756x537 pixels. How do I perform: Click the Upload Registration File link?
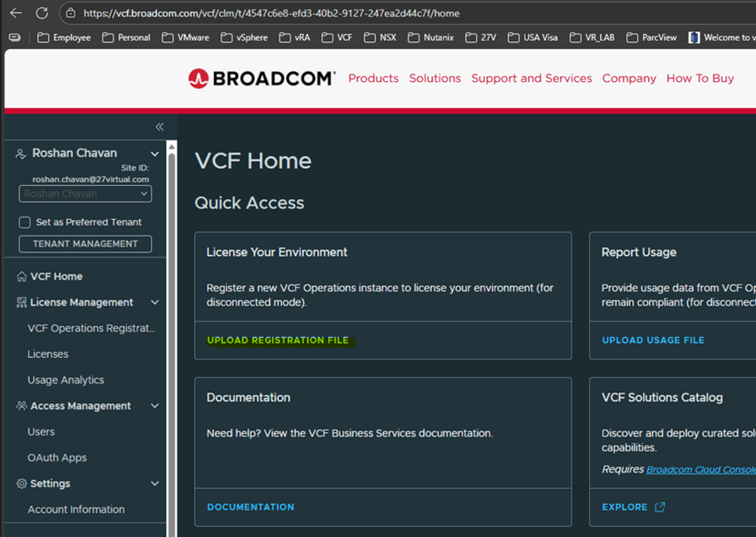coord(278,340)
